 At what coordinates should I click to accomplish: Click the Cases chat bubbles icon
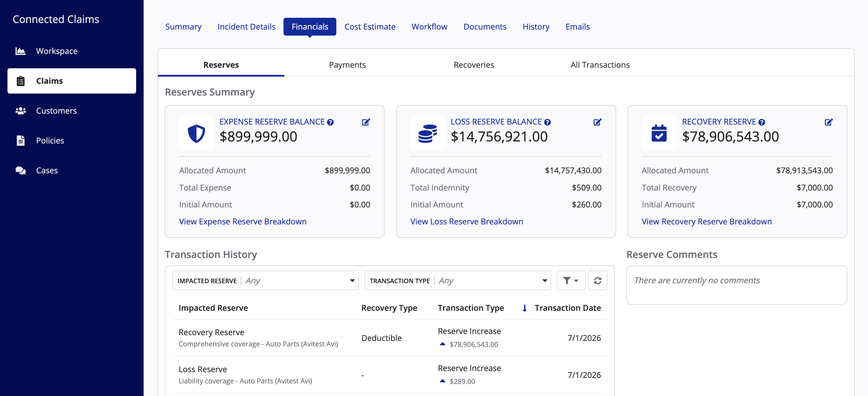(x=21, y=170)
